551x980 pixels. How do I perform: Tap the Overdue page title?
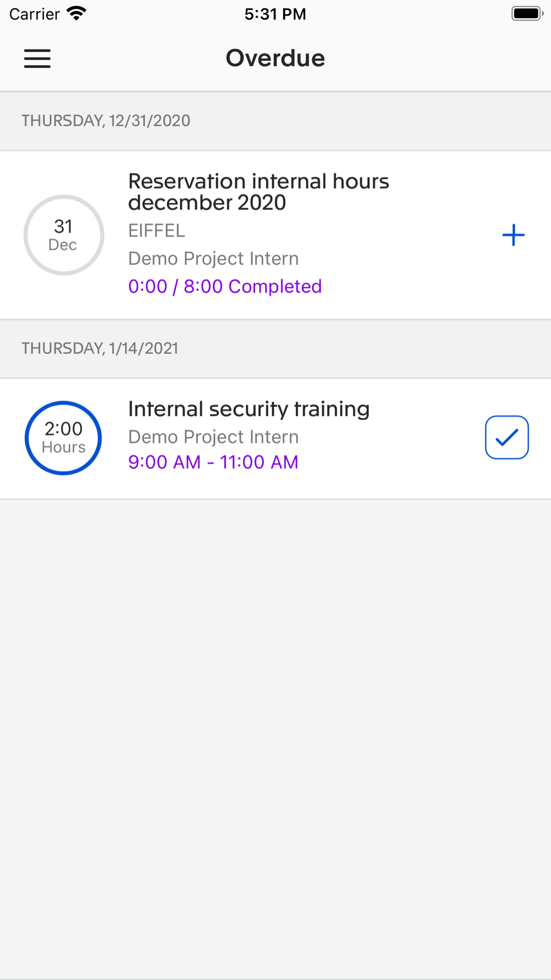point(275,58)
